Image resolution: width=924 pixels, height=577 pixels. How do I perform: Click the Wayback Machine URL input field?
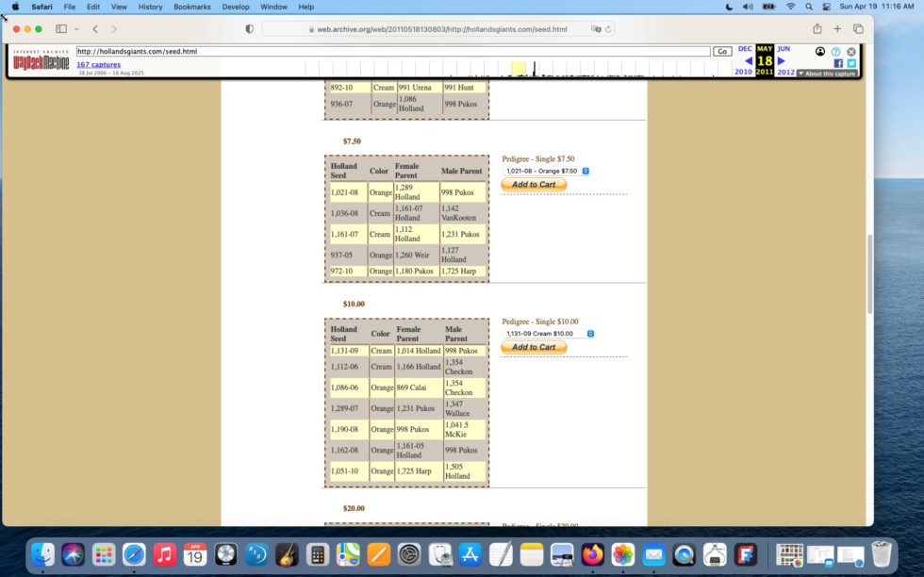point(392,52)
